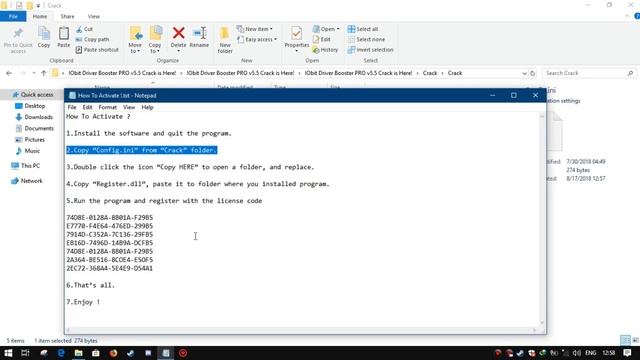This screenshot has height=360, width=640.
Task: Choose Paste shortcut in ribbon
Action: click(97, 50)
